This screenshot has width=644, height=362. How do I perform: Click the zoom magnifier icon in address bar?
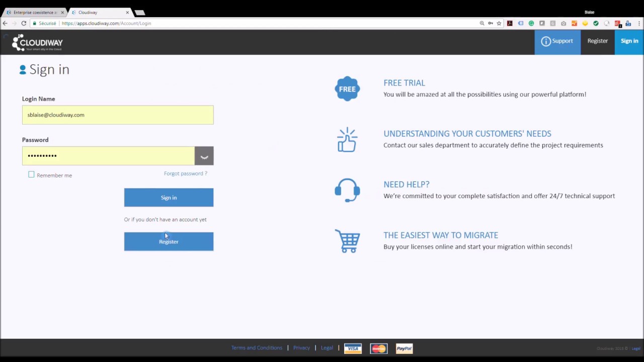pos(482,23)
